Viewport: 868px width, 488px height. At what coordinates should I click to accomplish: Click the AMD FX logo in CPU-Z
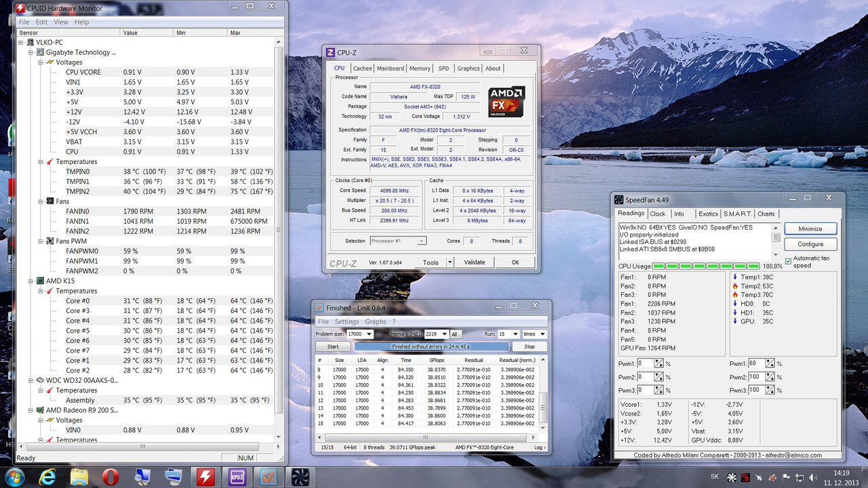(506, 102)
